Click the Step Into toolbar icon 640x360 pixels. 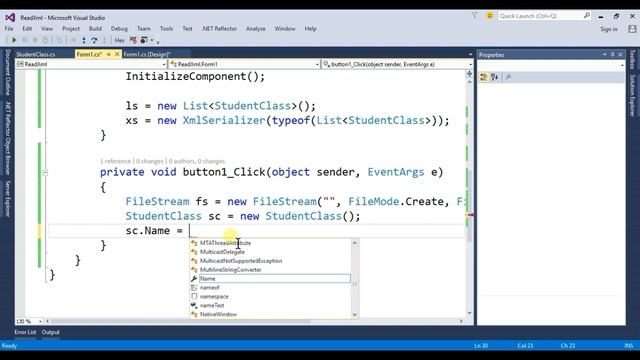tap(84, 40)
